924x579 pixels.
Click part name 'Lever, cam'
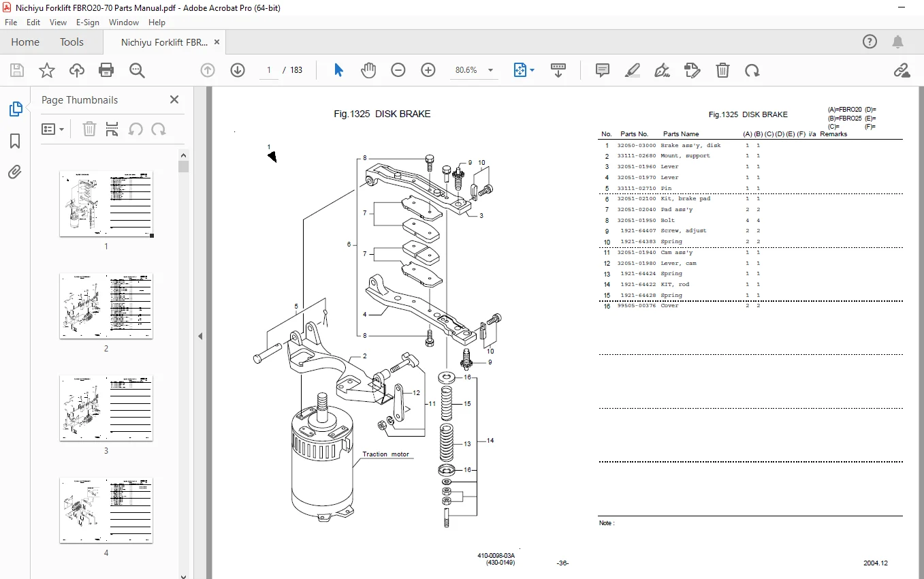[x=678, y=264]
